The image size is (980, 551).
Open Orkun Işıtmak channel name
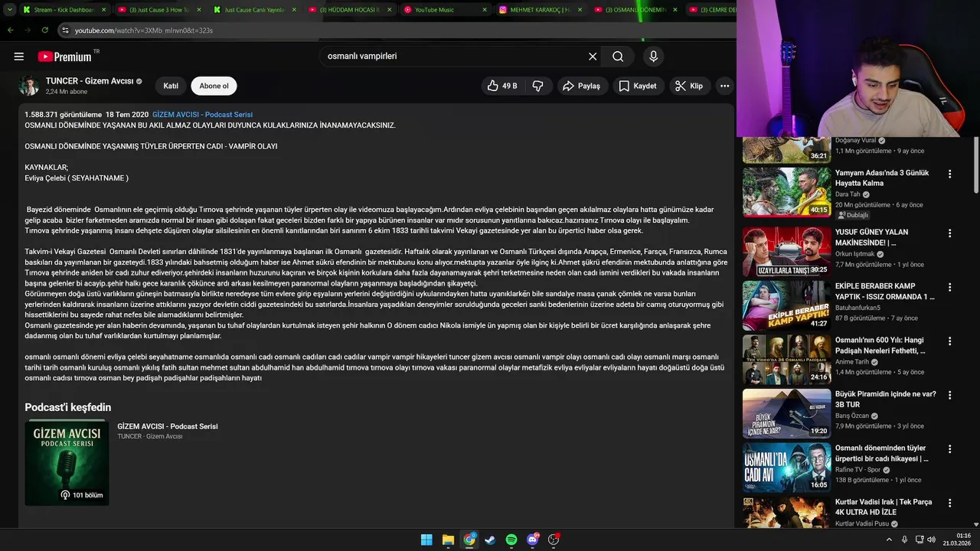click(856, 254)
